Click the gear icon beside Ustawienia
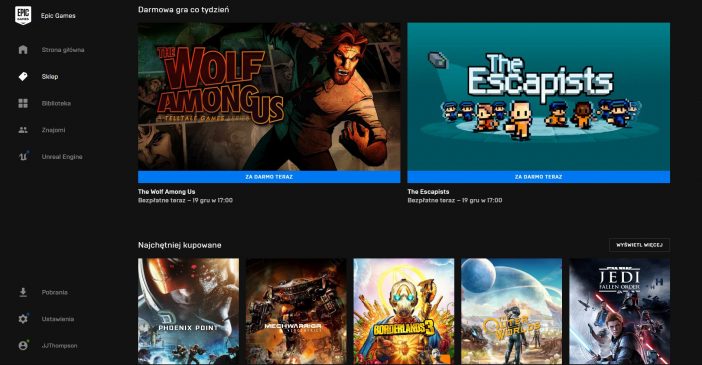This screenshot has width=702, height=365. click(23, 319)
